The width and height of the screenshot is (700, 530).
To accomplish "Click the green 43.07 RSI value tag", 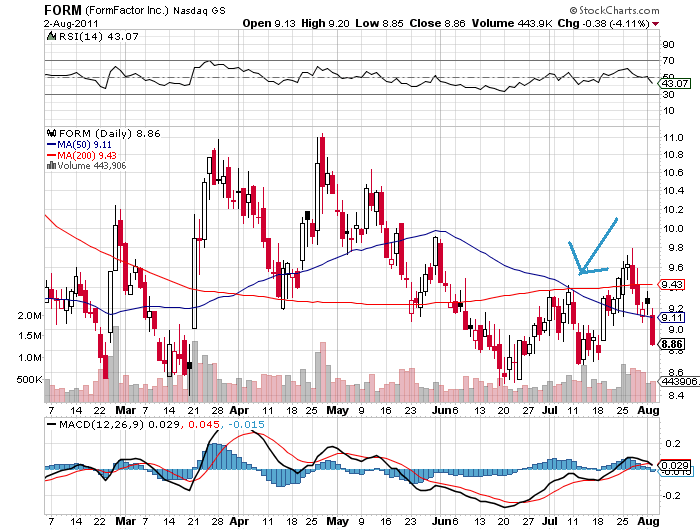I will [x=675, y=83].
